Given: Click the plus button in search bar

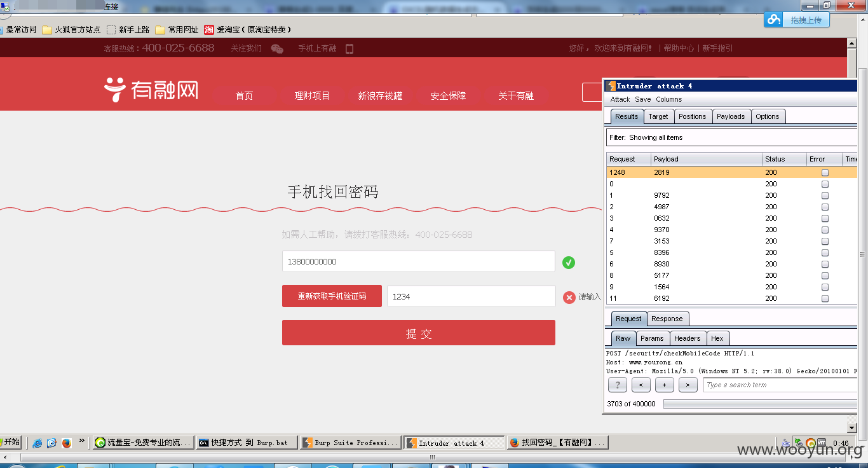Looking at the screenshot, I should click(665, 385).
